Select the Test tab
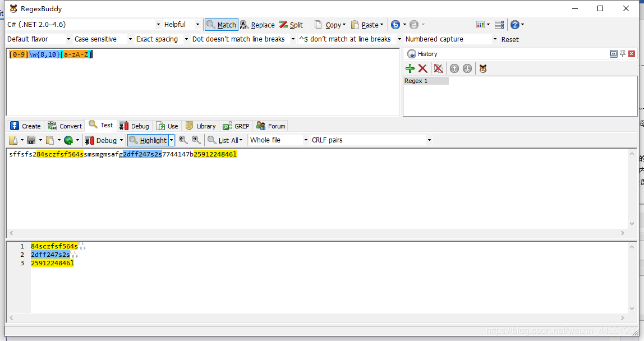The width and height of the screenshot is (644, 341). click(101, 125)
